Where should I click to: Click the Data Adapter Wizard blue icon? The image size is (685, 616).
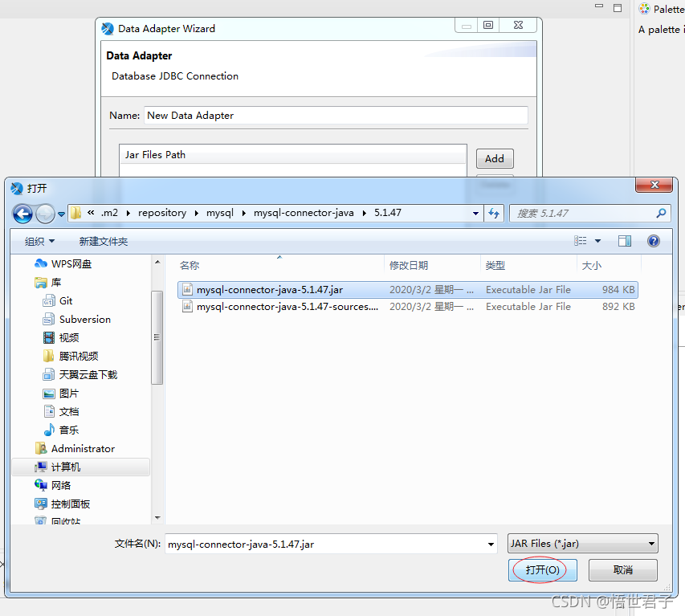pos(107,28)
